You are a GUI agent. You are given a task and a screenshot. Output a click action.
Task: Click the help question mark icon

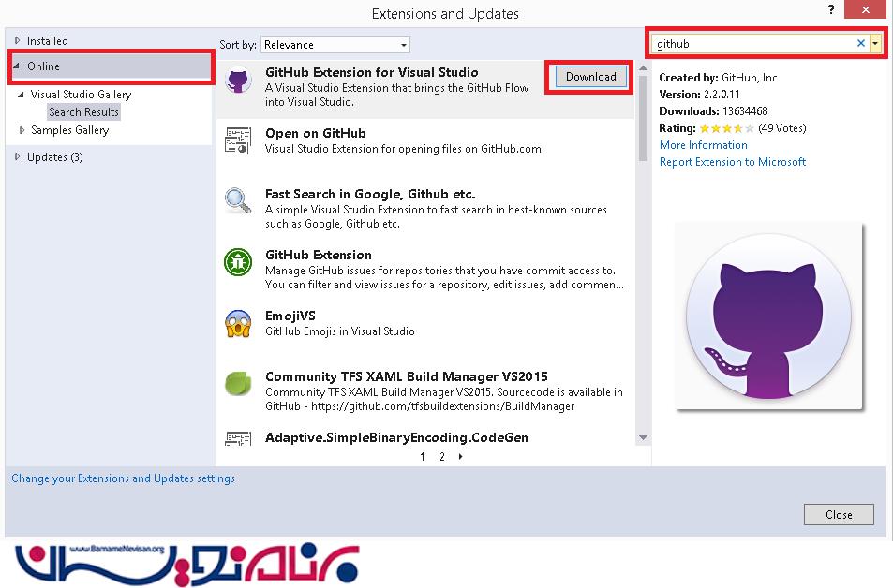pos(829,10)
